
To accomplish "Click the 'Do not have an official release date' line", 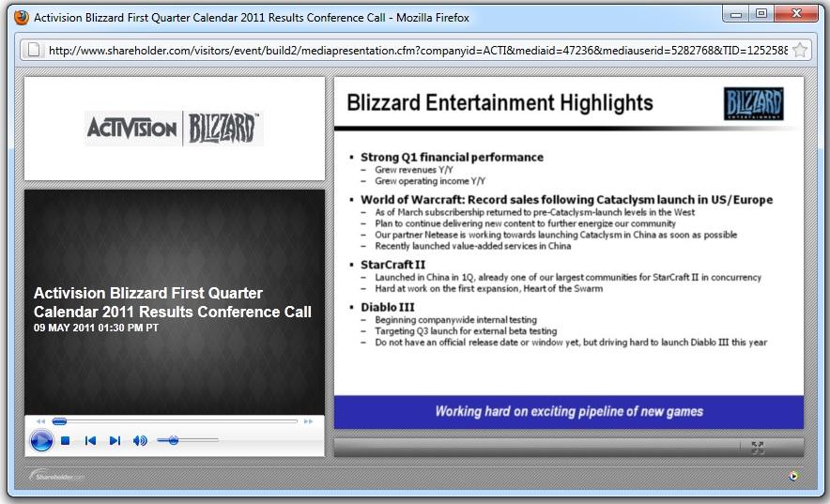I will coord(571,343).
